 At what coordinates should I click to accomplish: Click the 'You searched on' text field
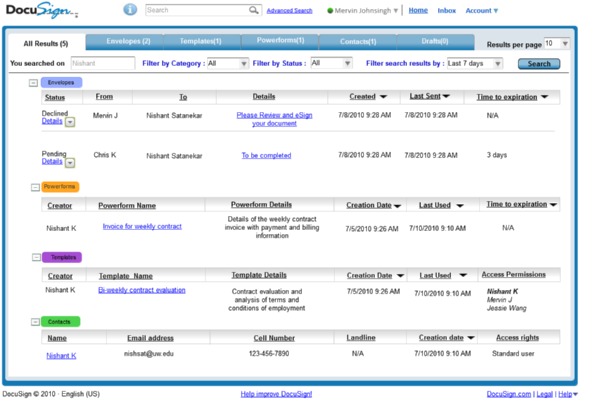pos(103,63)
